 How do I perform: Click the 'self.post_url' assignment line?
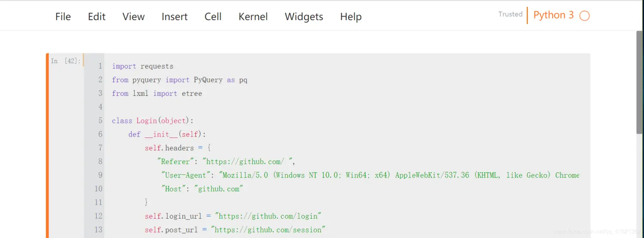click(x=235, y=230)
